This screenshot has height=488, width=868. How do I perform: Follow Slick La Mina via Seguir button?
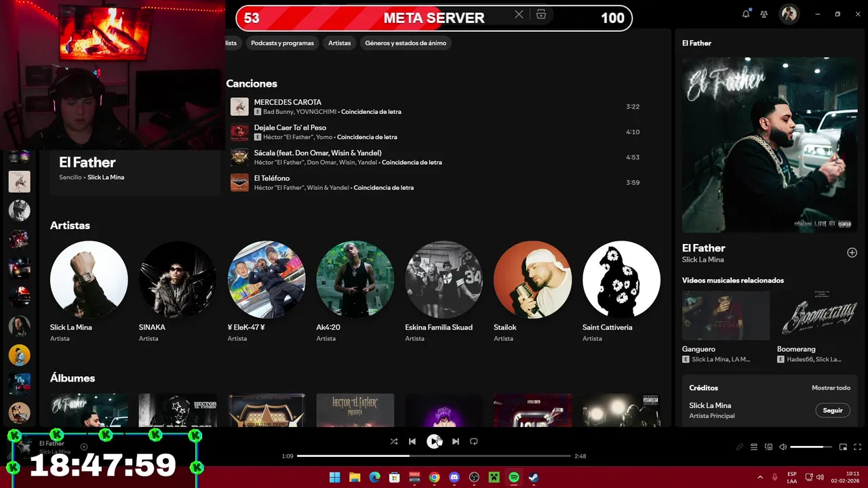click(833, 410)
